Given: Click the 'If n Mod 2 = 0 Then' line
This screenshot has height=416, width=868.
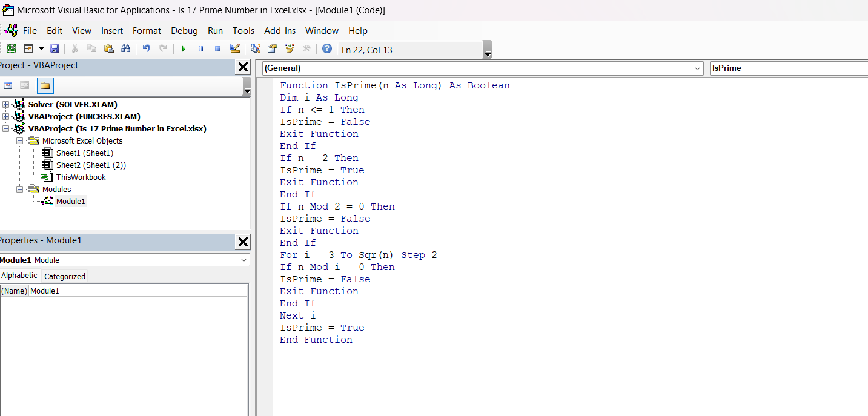Looking at the screenshot, I should (x=337, y=206).
